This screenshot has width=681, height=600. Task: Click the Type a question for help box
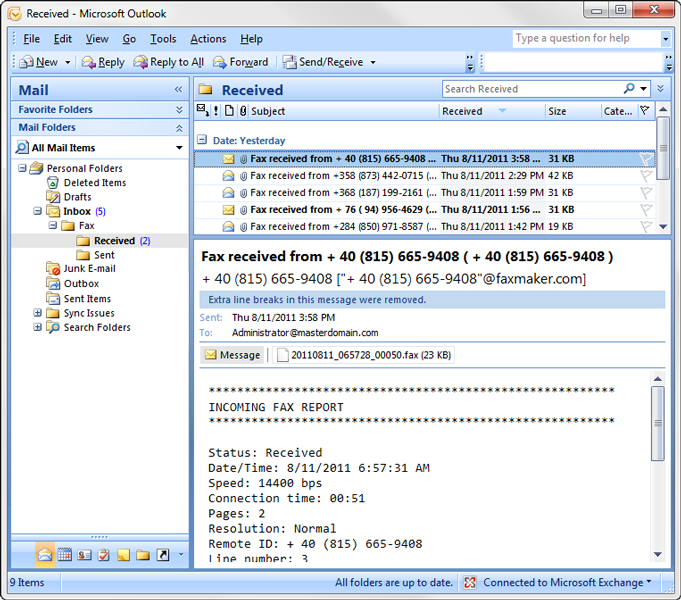pos(586,38)
